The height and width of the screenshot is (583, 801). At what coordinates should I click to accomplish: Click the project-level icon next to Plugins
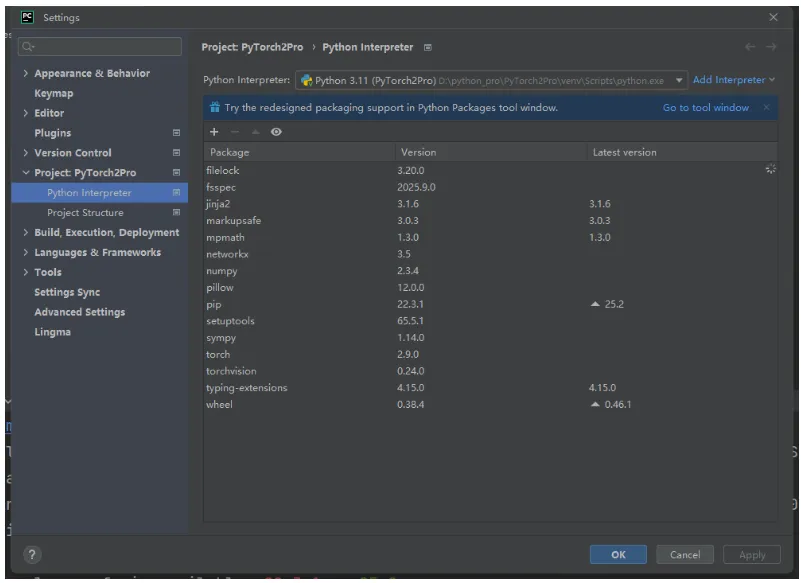176,133
